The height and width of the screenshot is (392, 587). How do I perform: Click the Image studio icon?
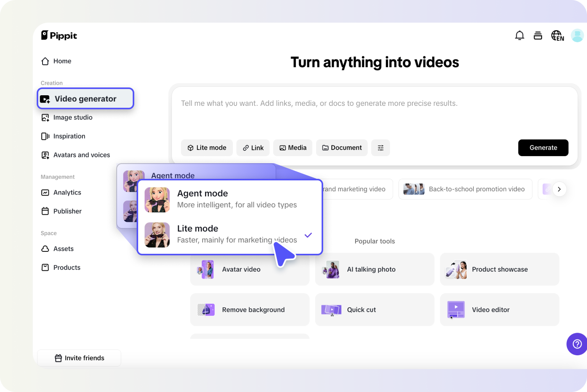pos(45,118)
